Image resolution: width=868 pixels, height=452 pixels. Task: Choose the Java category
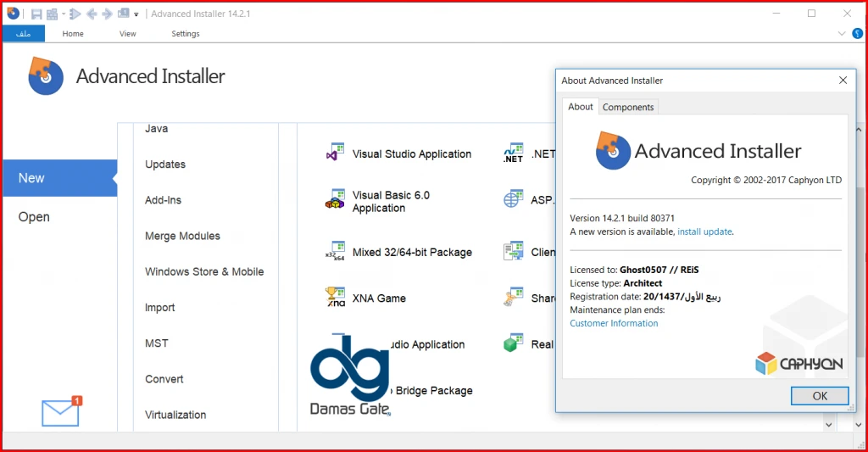156,129
